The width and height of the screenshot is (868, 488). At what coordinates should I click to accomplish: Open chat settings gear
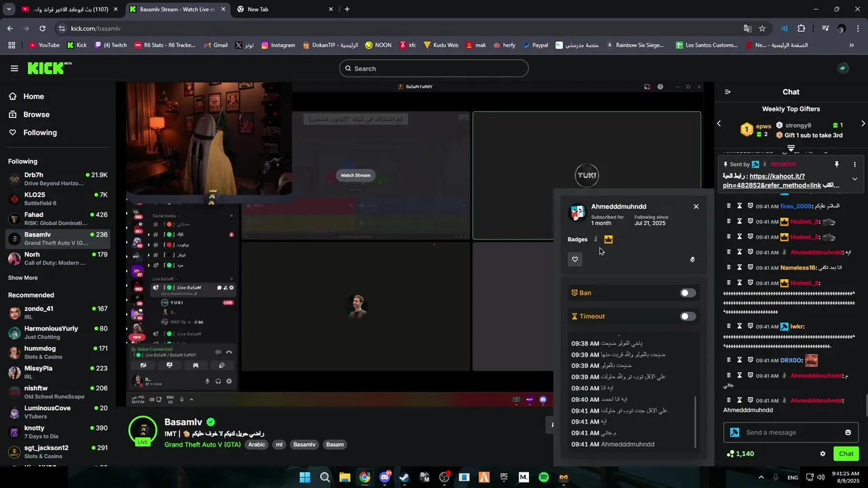coord(823,454)
